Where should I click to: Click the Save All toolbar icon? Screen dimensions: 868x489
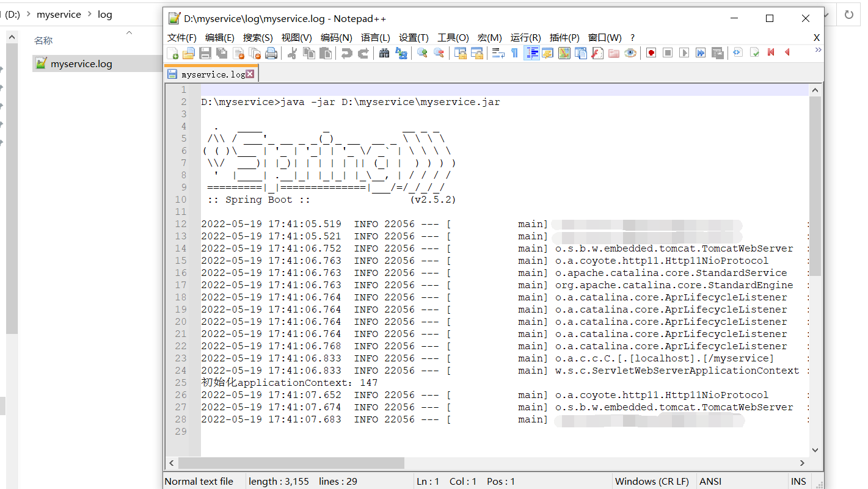pyautogui.click(x=222, y=53)
